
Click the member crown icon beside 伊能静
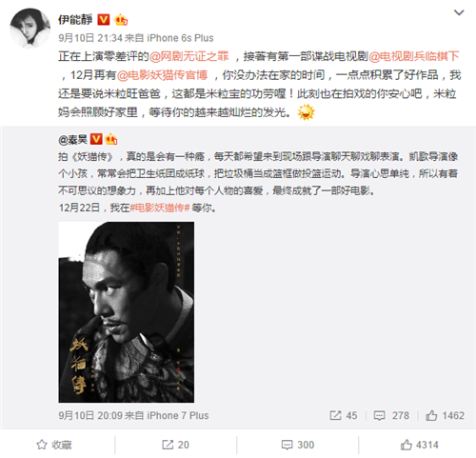(x=121, y=20)
